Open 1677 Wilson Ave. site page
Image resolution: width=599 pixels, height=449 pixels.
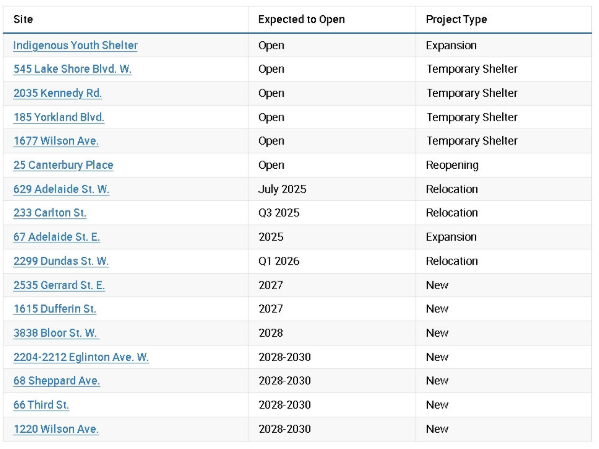coord(56,141)
